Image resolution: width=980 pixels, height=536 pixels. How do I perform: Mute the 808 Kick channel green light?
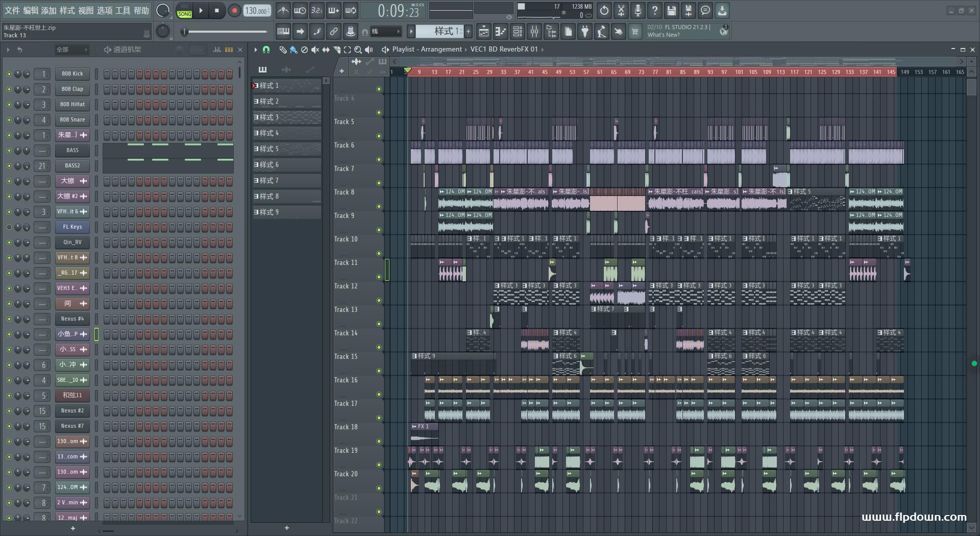point(9,74)
